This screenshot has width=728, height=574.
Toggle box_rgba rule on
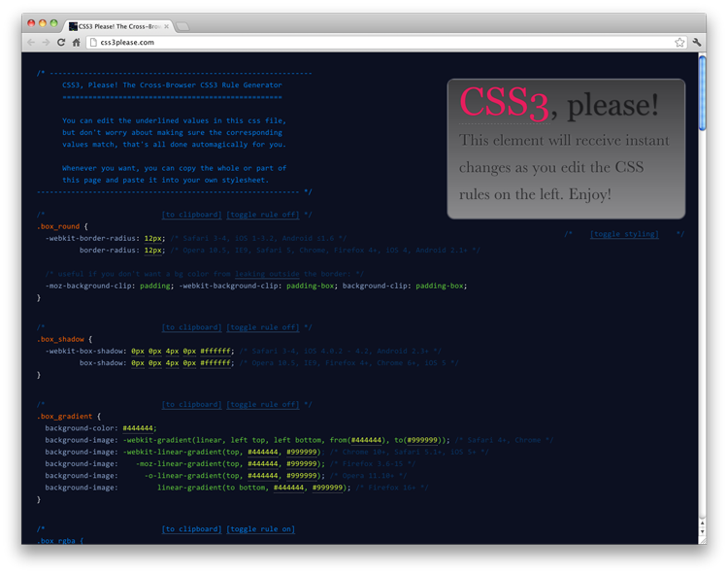tap(260, 529)
